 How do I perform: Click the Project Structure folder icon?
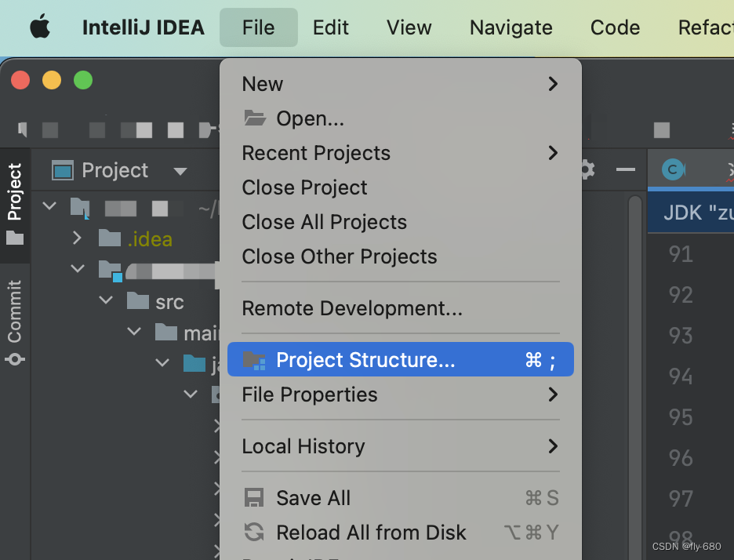254,360
